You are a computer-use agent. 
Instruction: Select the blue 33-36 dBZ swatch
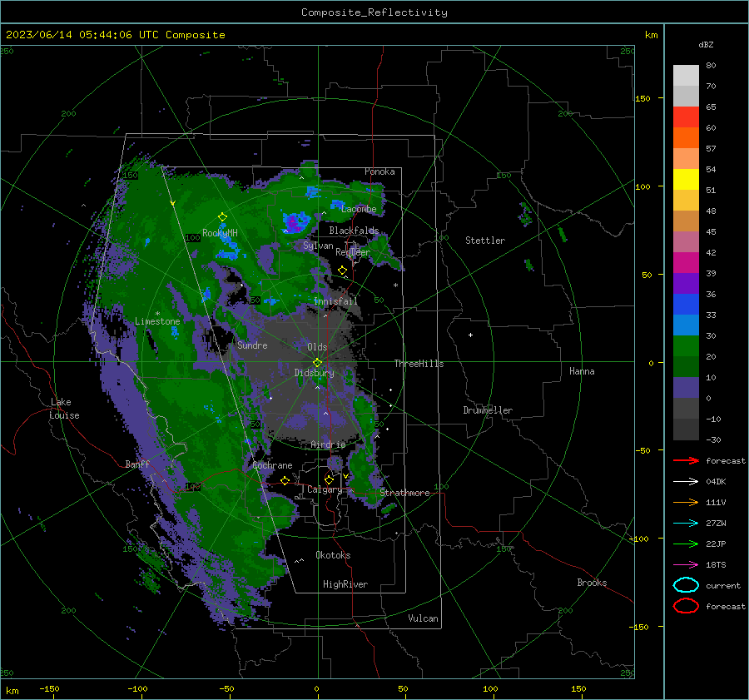click(686, 304)
